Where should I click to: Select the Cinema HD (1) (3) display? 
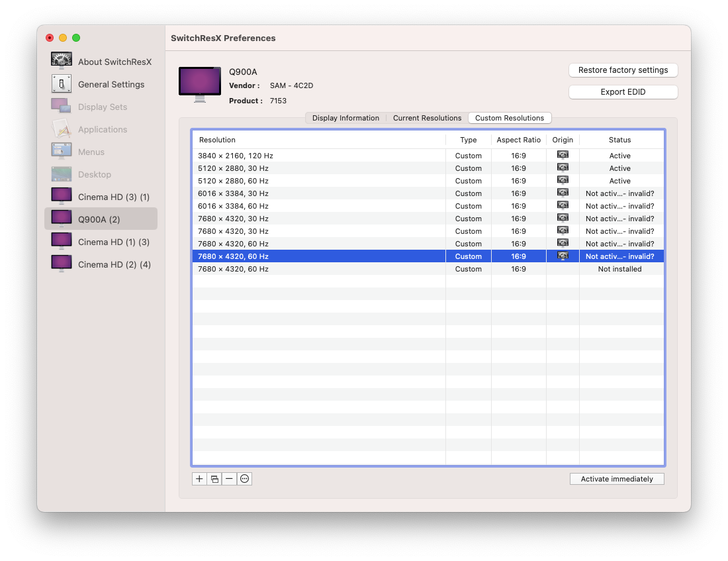tap(101, 242)
